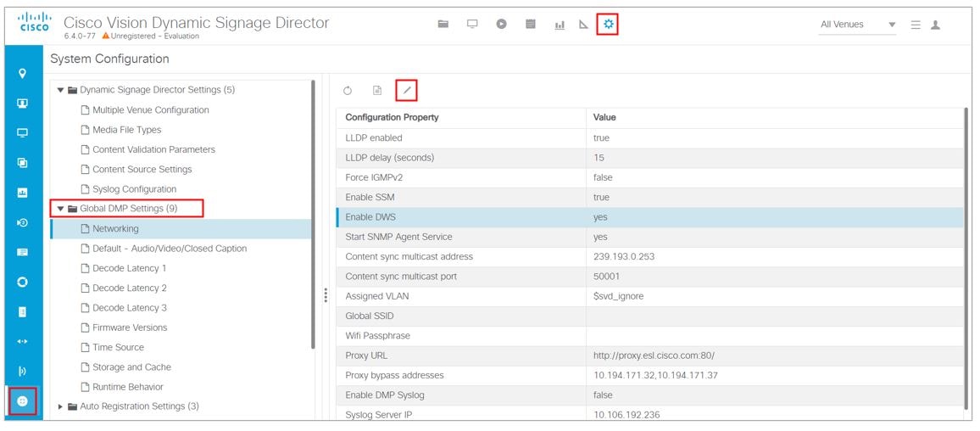The height and width of the screenshot is (431, 980).
Task: Open Content Validation Parameters
Action: (153, 149)
